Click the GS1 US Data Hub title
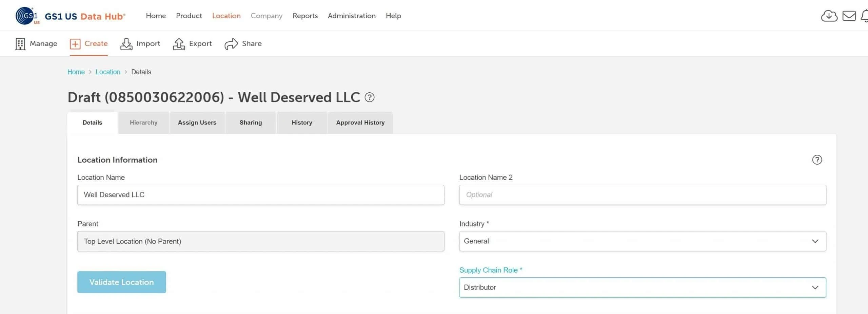The width and height of the screenshot is (868, 314). (x=85, y=16)
